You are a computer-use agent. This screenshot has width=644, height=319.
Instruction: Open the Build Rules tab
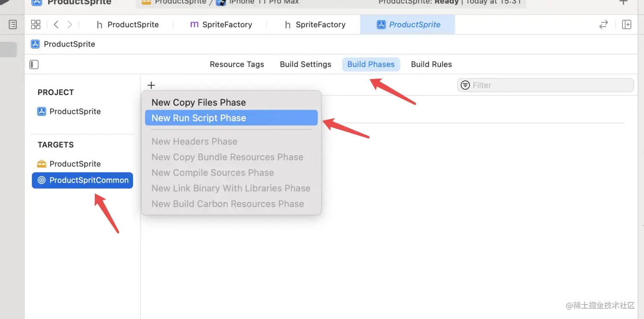tap(431, 64)
